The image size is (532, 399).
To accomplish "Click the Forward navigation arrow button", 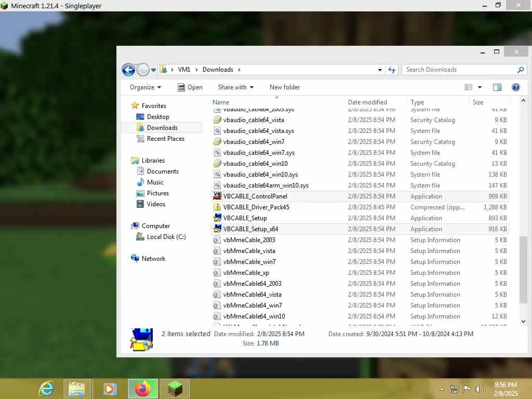I will tap(143, 70).
